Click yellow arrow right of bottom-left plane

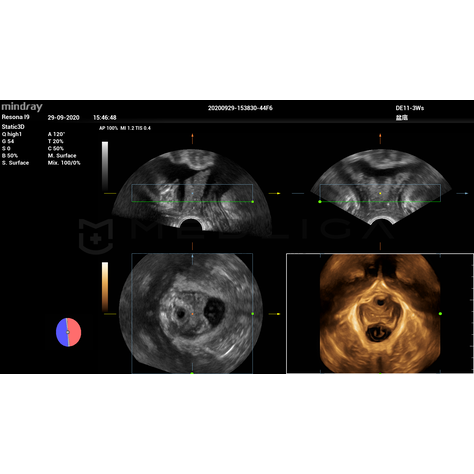click(x=275, y=314)
